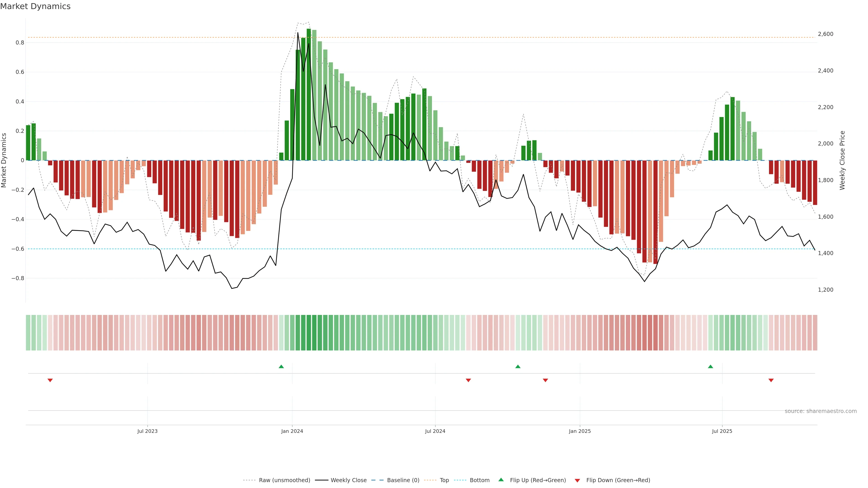Click the red flip-down marker after Jul 2024

[468, 380]
